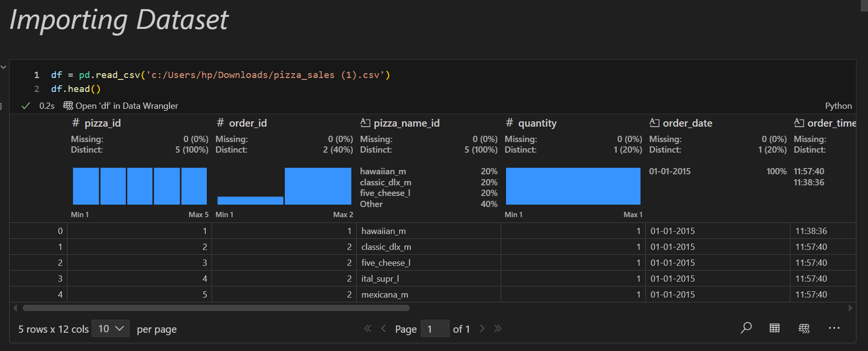Go to the next page
The height and width of the screenshot is (351, 868).
482,328
